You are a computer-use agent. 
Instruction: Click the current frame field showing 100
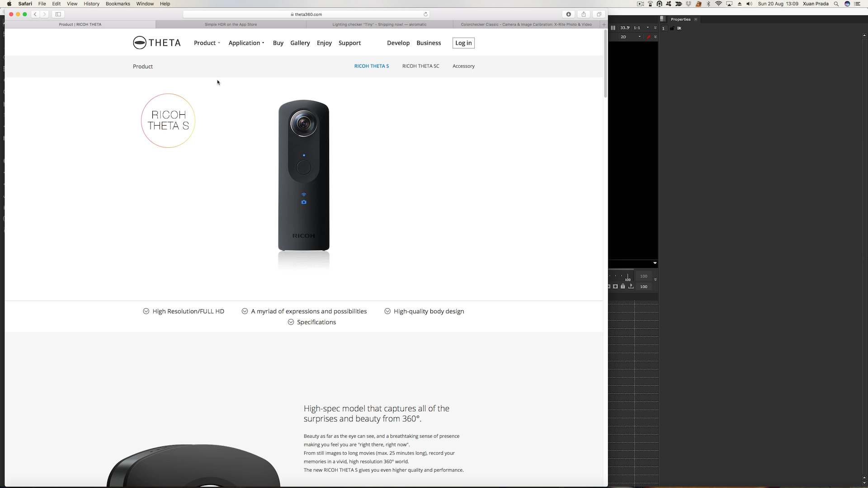click(644, 286)
